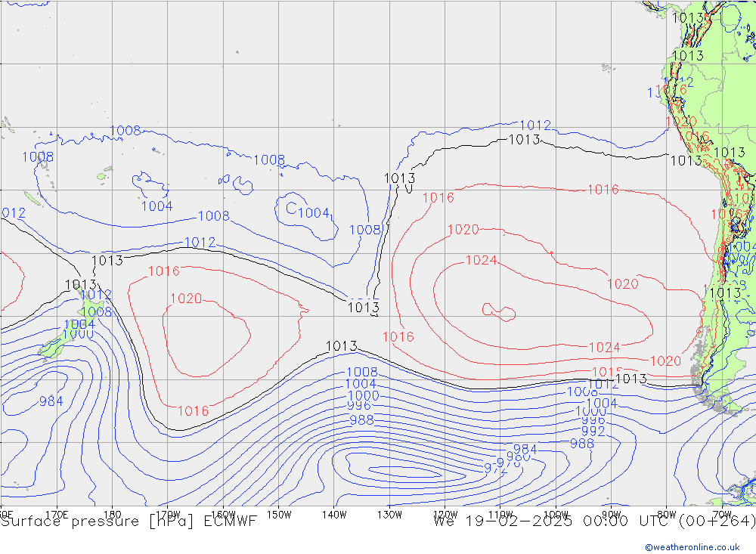Click the weatheronline.co.uk copyright text
This screenshot has height=554, width=756.
692,547
